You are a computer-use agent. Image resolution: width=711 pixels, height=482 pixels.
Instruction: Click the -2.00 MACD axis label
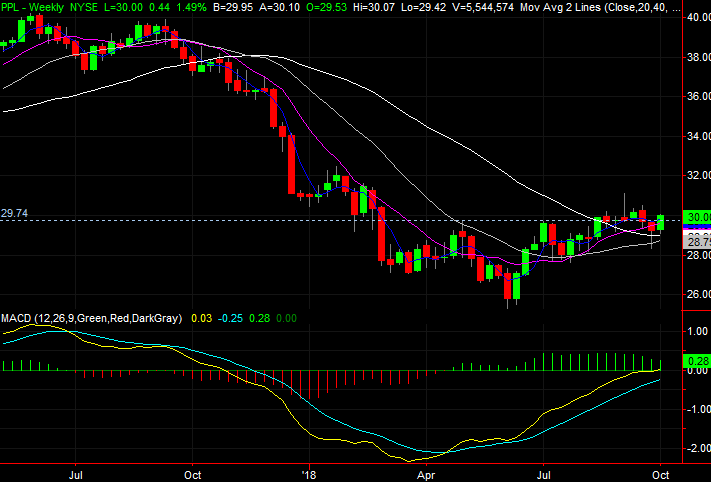tap(697, 448)
